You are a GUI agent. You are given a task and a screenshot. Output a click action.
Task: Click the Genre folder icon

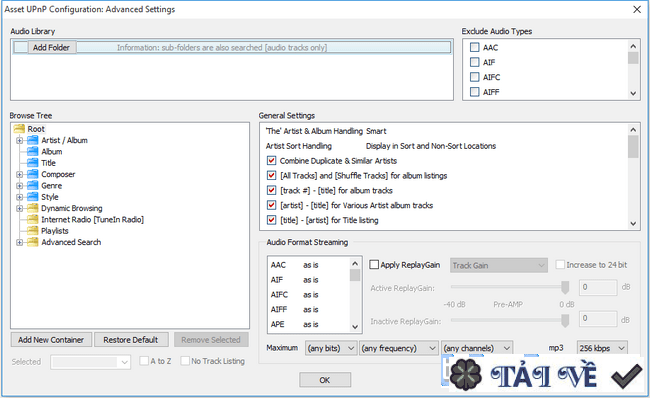[33, 185]
